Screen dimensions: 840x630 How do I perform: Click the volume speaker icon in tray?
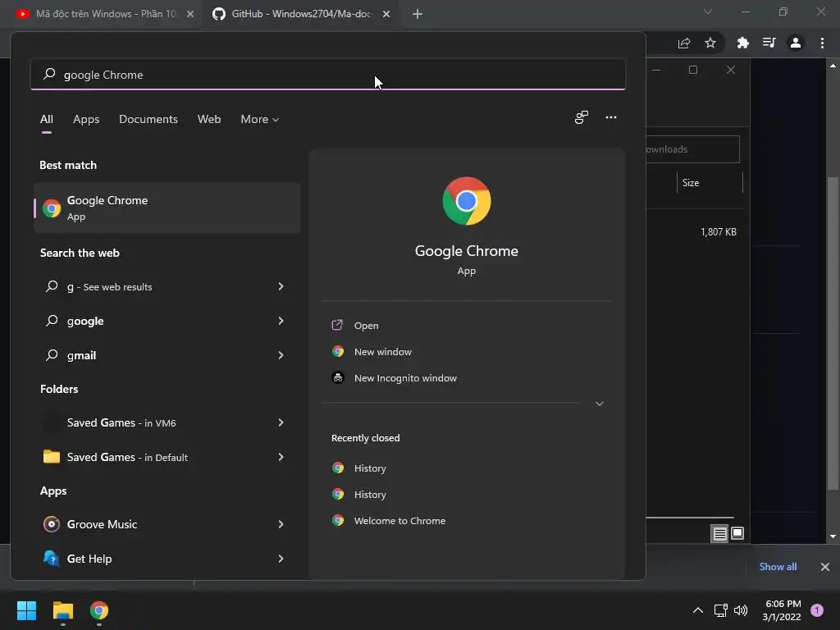(741, 610)
